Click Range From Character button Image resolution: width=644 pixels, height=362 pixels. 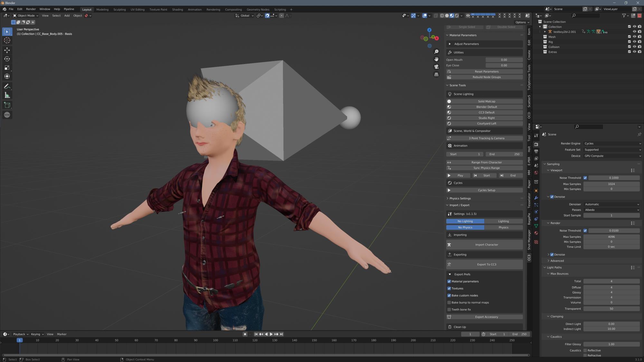point(484,162)
